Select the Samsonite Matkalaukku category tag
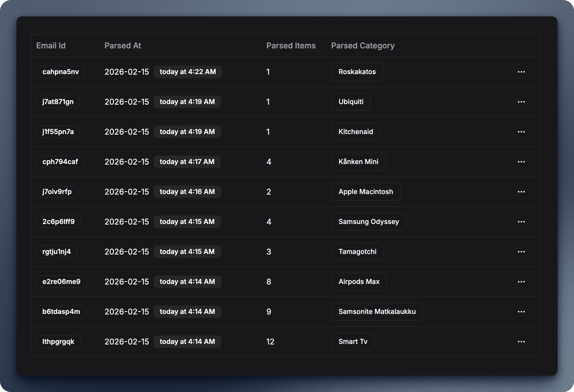Image resolution: width=574 pixels, height=392 pixels. coord(377,312)
